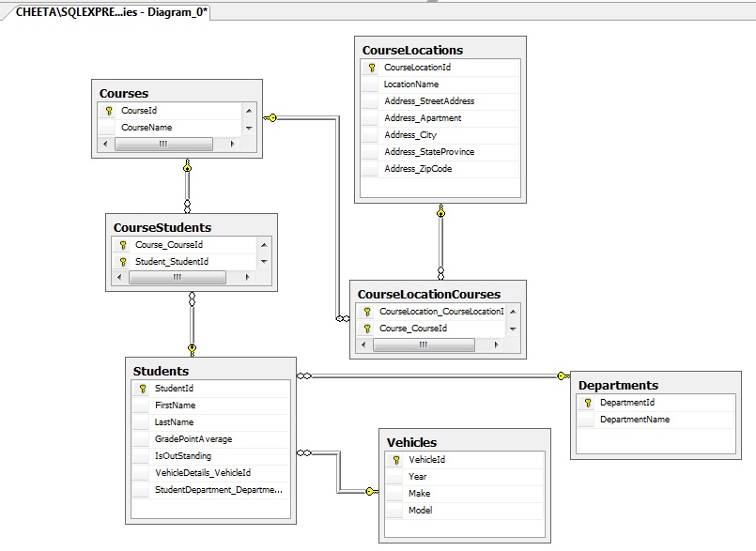The image size is (756, 551).
Task: Select the Address_Apartment column
Action: click(440, 118)
